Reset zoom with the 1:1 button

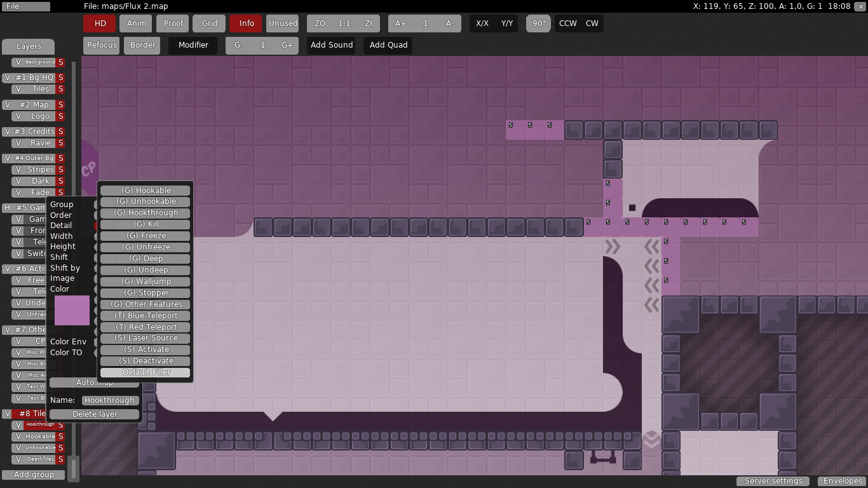coord(344,24)
